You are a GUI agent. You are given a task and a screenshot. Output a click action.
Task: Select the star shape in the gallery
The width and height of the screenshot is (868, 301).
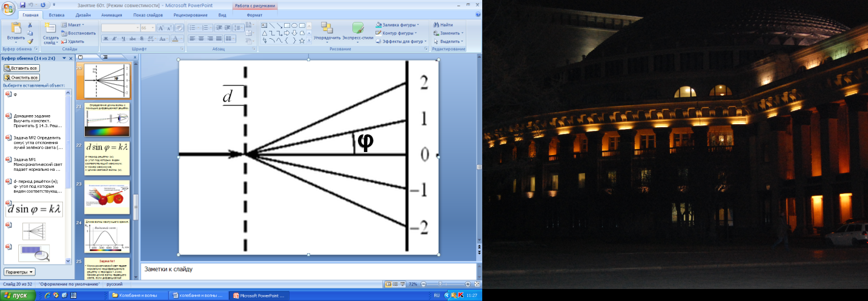[302, 41]
